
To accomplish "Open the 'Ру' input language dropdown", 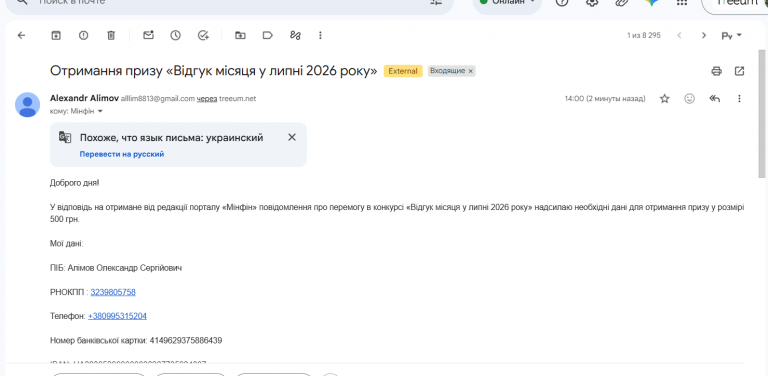I will pos(732,35).
